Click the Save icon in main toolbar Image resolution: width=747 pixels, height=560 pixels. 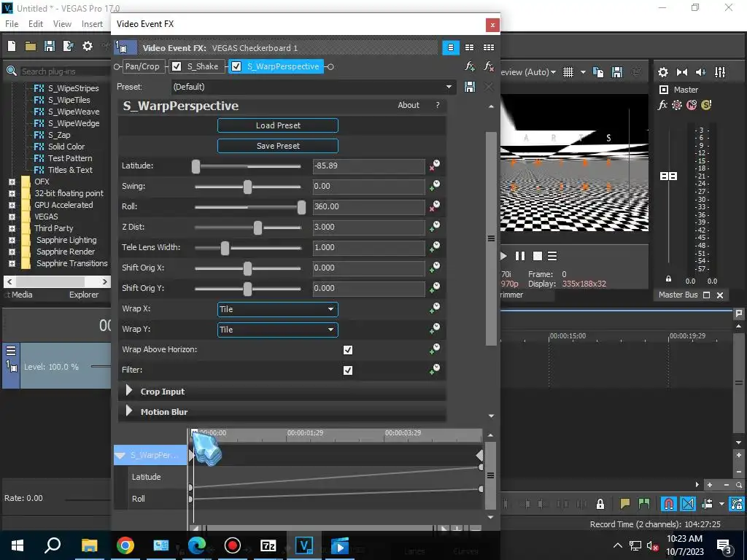49,46
